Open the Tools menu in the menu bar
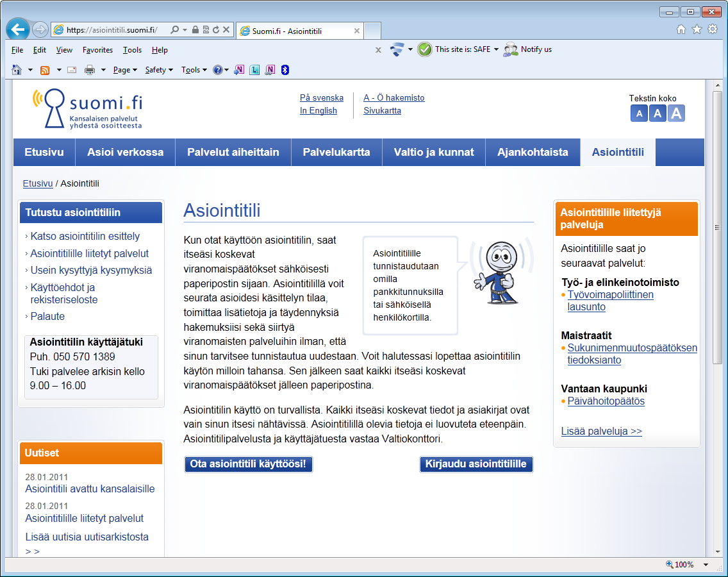This screenshot has height=577, width=728. pos(132,50)
